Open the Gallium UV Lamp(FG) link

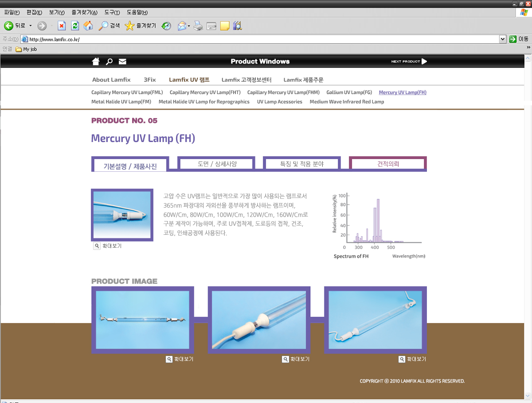coord(349,92)
